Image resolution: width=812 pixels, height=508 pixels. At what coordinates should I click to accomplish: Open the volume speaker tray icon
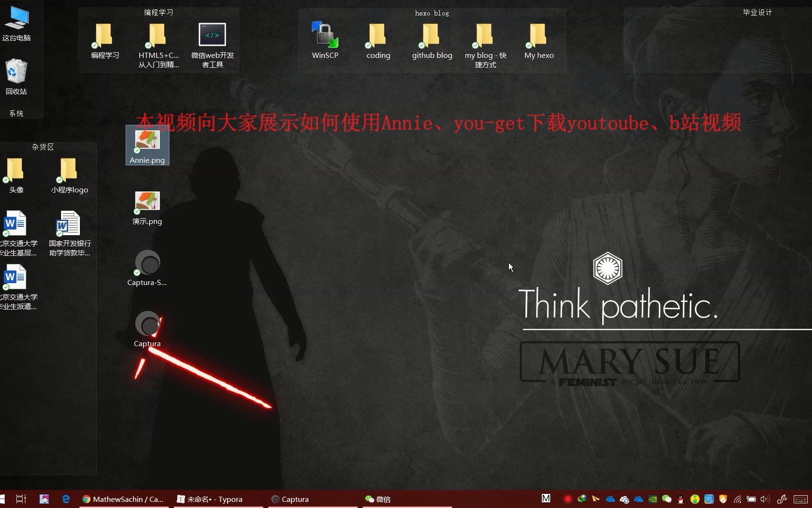(765, 499)
